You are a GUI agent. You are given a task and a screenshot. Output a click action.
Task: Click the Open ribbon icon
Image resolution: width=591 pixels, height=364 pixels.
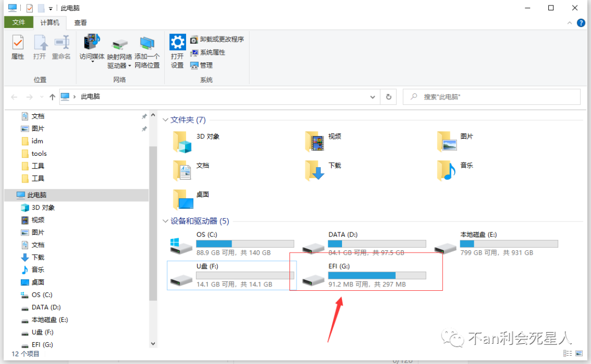coord(39,47)
